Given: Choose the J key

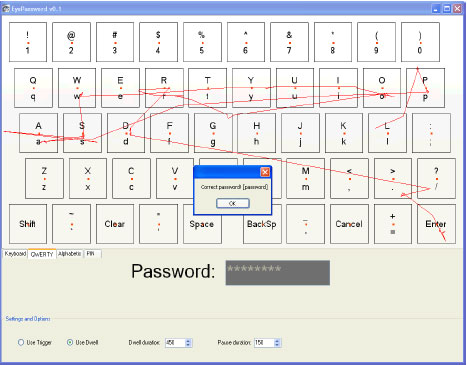Looking at the screenshot, I should coord(300,133).
